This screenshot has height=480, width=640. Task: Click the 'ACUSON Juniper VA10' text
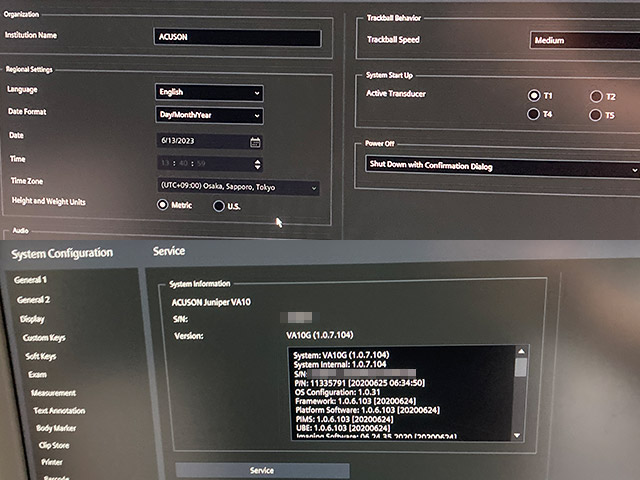[211, 302]
